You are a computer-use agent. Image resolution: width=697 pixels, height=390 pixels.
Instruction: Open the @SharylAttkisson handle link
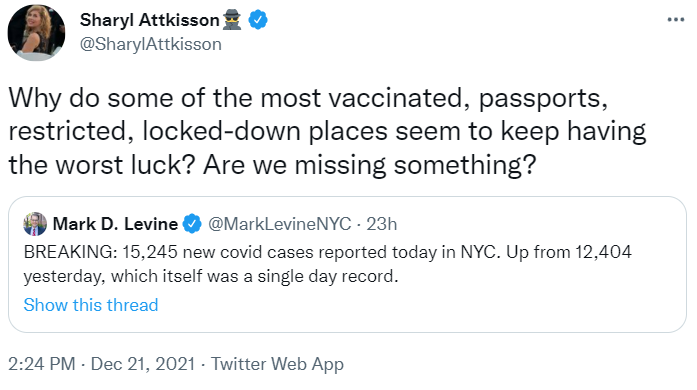point(150,44)
